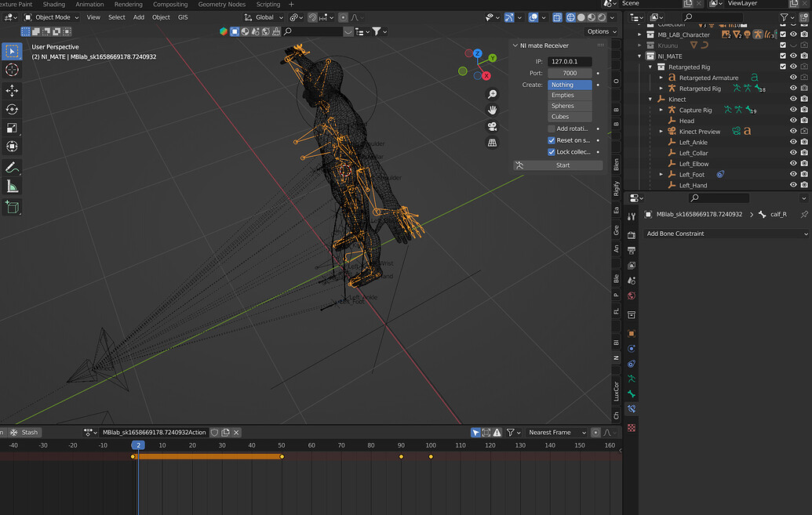Open the World properties tab
Image resolution: width=812 pixels, height=515 pixels.
point(632,296)
